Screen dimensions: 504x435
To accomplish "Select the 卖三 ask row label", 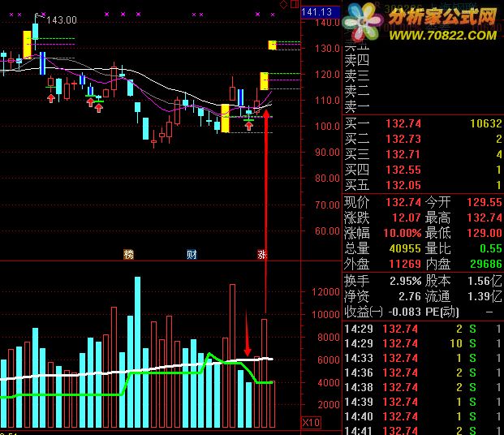I will [x=357, y=75].
